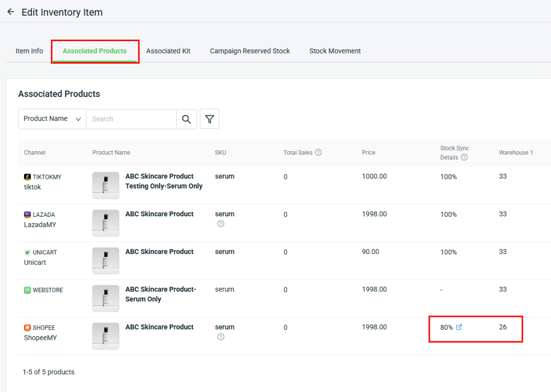551x392 pixels.
Task: Click the Webstore ABC Skincare Product-Serum Only name
Action: (x=160, y=294)
